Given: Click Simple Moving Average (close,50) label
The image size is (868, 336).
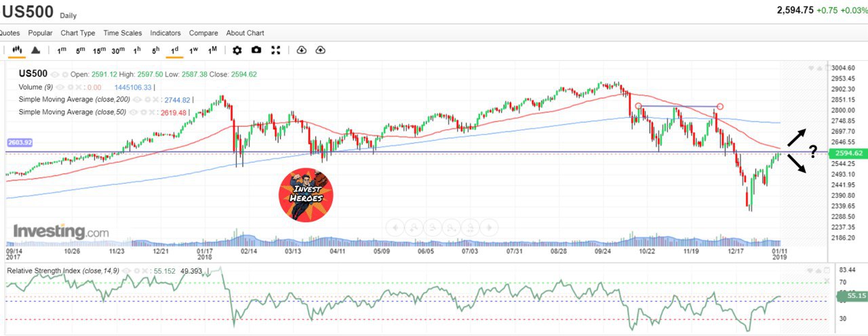Looking at the screenshot, I should (73, 112).
